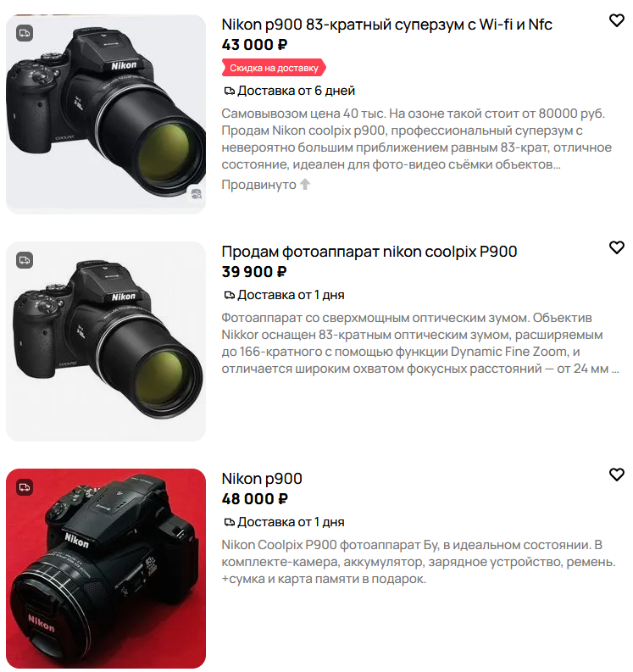The height and width of the screenshot is (672, 633).
Task: Toggle heart on the 48 000 ₽ Nikon p900
Action: tap(616, 475)
